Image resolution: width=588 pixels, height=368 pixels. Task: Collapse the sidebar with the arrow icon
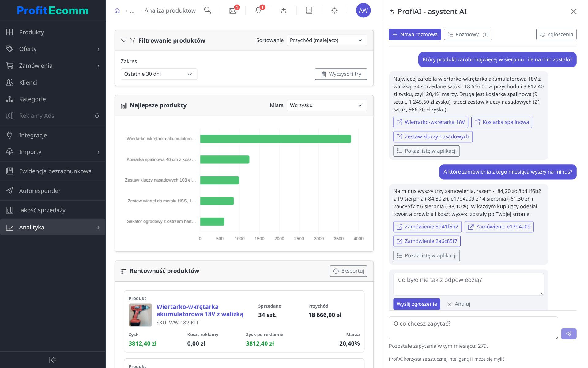[x=53, y=360]
